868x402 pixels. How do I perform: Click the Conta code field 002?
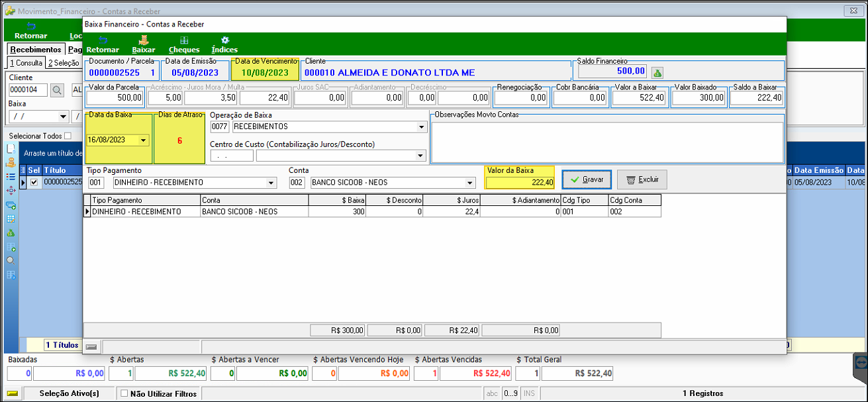click(297, 183)
